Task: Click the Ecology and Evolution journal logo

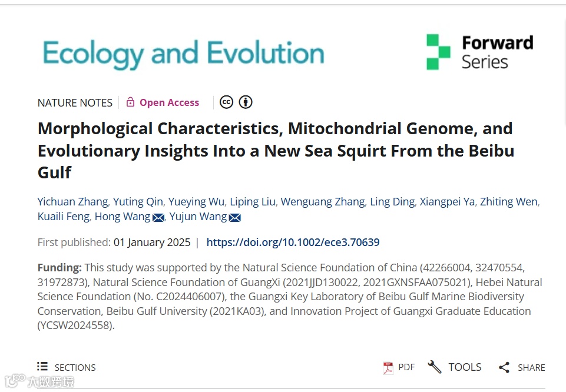Action: [x=183, y=54]
